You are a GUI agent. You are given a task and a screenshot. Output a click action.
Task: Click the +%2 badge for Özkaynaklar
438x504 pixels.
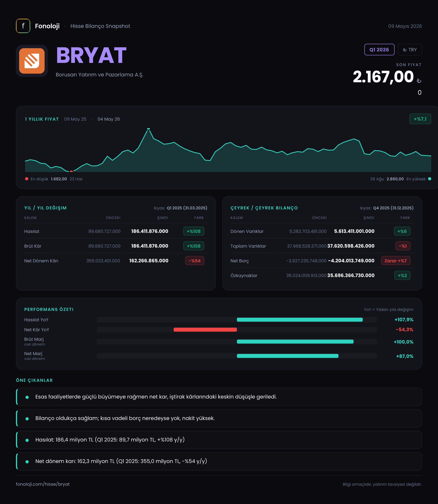point(402,275)
